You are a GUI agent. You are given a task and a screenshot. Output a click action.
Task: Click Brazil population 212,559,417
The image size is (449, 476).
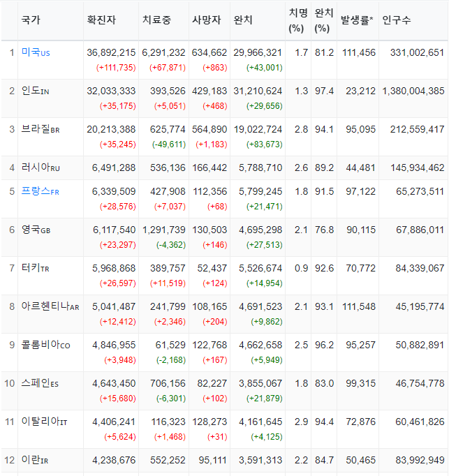417,129
